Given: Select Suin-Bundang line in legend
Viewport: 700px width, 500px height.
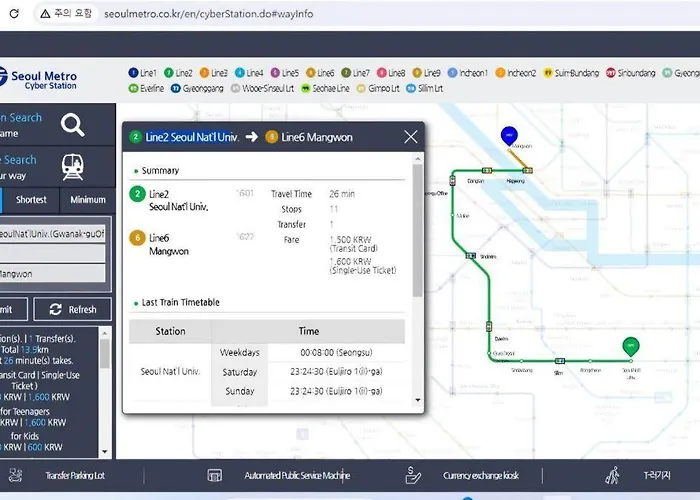Looking at the screenshot, I should (571, 73).
